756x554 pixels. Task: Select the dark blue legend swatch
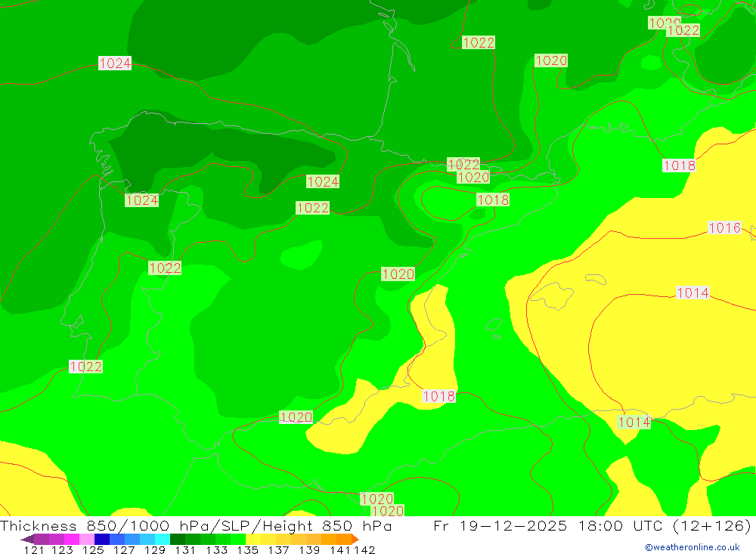tap(102, 539)
